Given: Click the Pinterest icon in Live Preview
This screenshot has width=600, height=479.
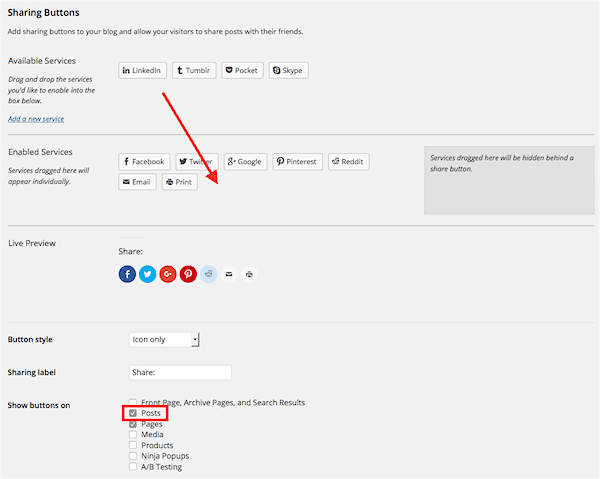Looking at the screenshot, I should 188,274.
